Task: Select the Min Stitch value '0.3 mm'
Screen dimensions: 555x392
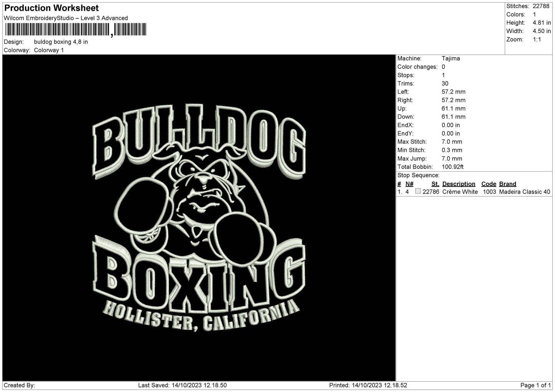Action: point(452,150)
